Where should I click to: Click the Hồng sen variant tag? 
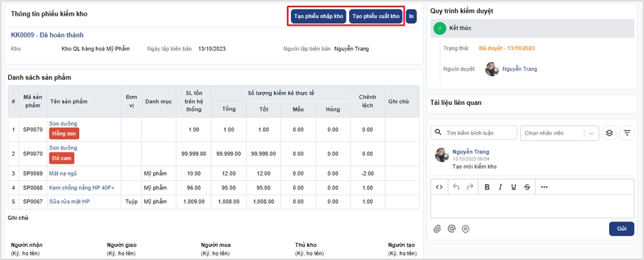point(64,134)
